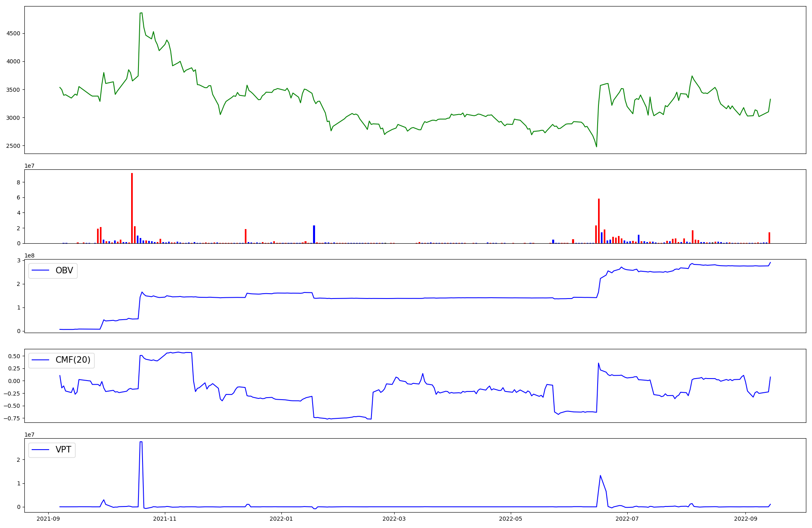
Task: Click the 2022-09 date tick label
Action: click(x=746, y=519)
